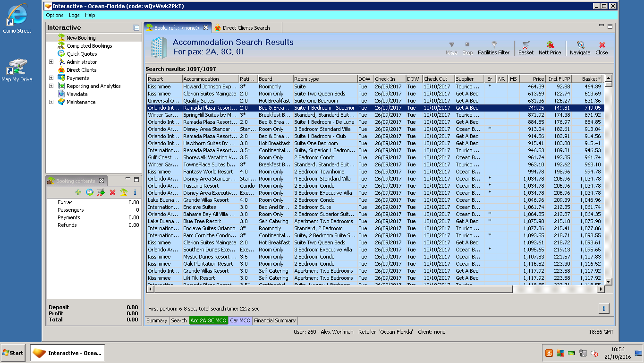Click the Windows Start button

click(13, 353)
